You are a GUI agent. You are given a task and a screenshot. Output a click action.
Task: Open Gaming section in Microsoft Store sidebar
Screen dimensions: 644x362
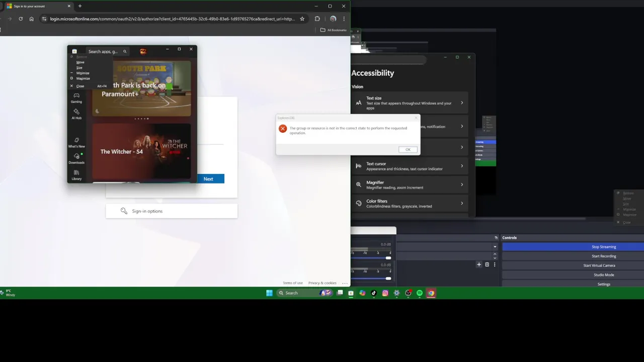click(76, 98)
